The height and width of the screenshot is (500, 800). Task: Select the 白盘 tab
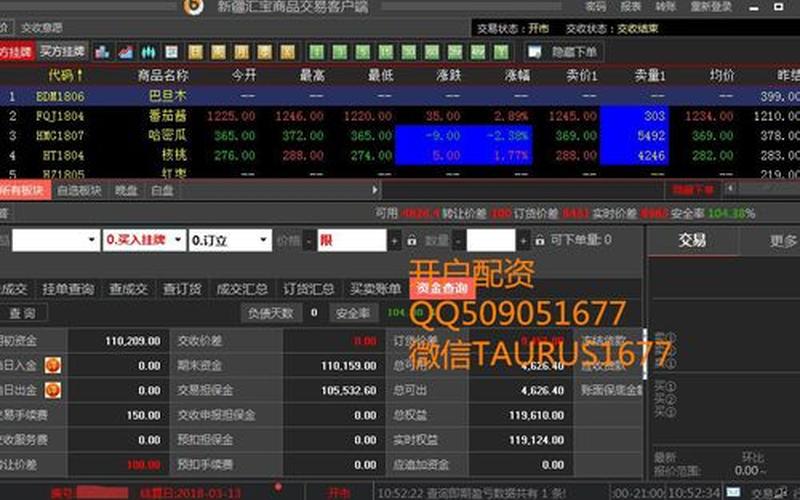(162, 190)
